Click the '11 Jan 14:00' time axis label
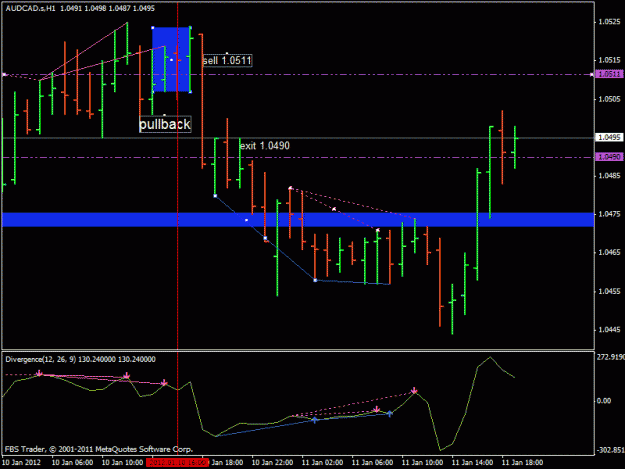The width and height of the screenshot is (625, 469). [x=472, y=463]
